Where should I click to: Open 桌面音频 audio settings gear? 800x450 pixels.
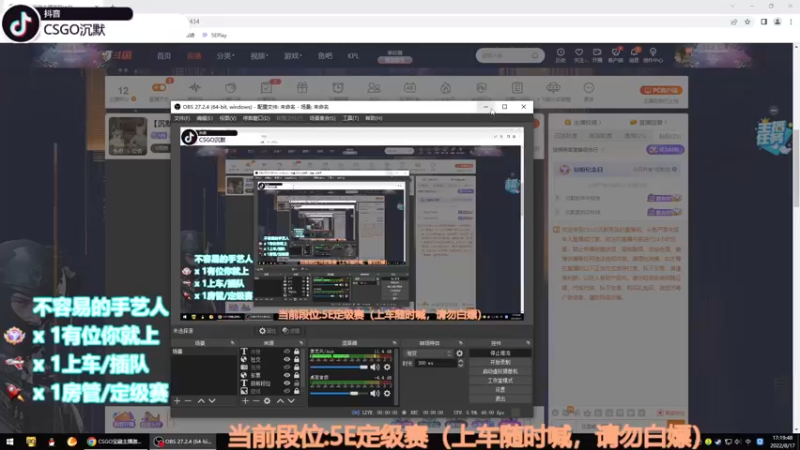click(x=387, y=393)
